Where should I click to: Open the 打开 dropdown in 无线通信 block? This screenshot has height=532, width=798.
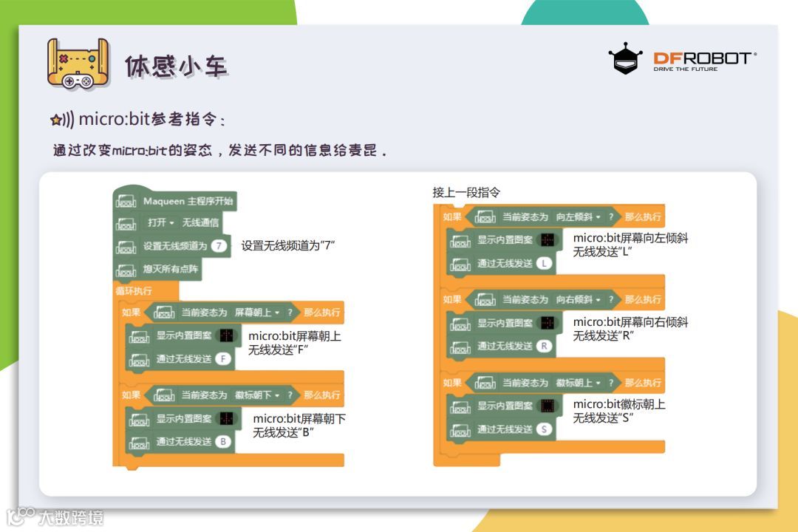(161, 222)
